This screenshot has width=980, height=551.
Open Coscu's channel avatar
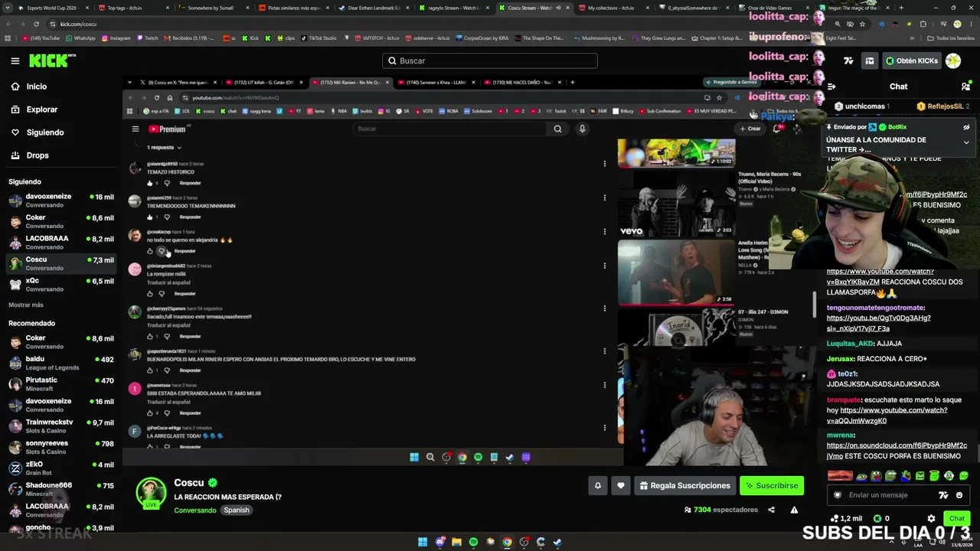pyautogui.click(x=151, y=493)
